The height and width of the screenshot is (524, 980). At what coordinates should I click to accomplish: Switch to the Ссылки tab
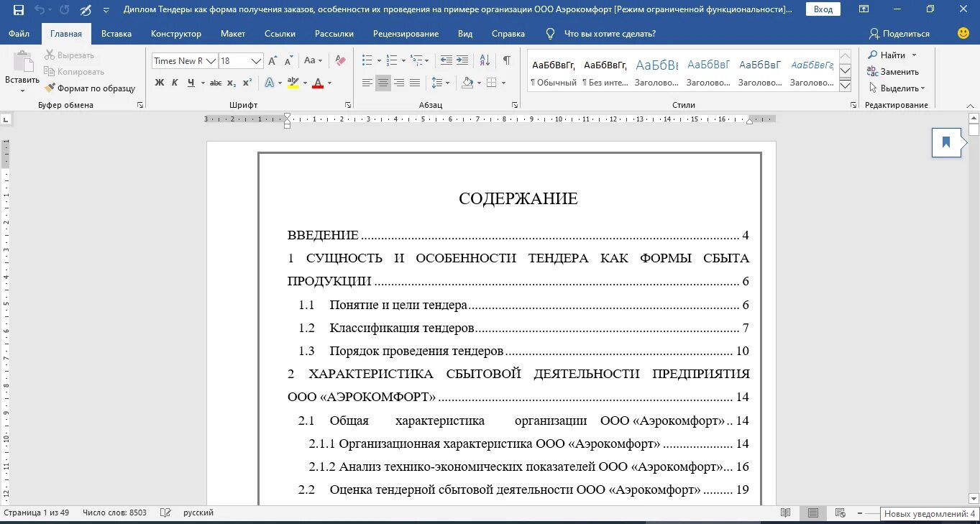point(280,34)
